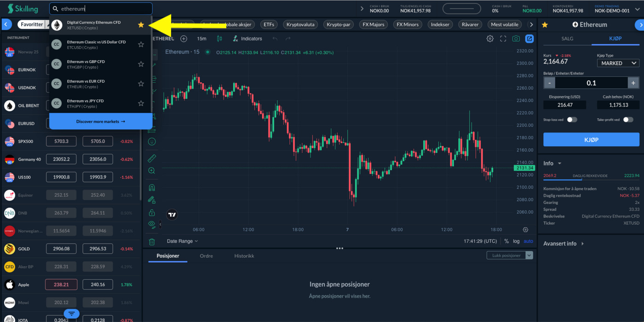Click the big blue KJØP button

coord(591,139)
